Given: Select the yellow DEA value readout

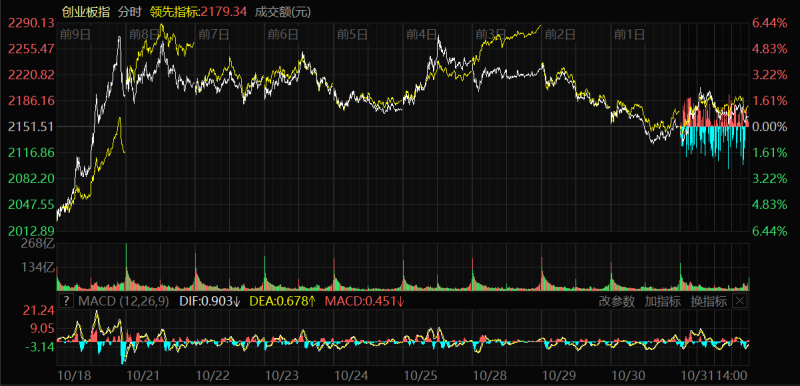Looking at the screenshot, I should [282, 301].
